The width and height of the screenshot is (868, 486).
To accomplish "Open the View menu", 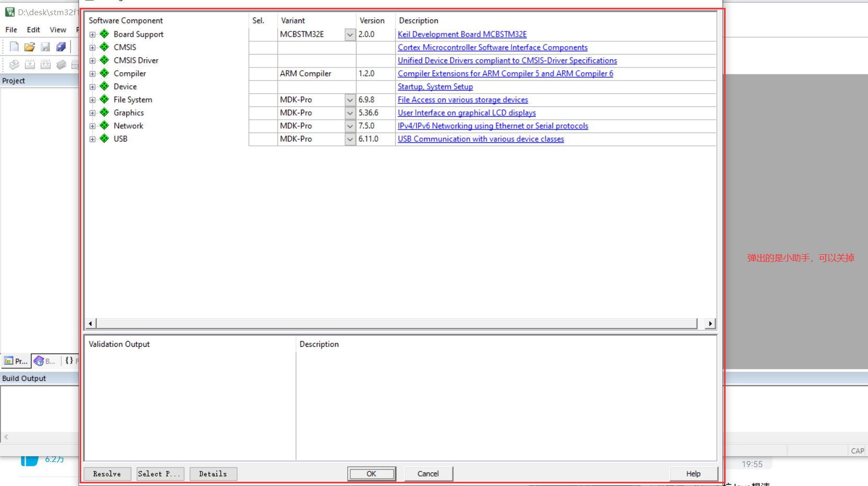I will pos(58,30).
